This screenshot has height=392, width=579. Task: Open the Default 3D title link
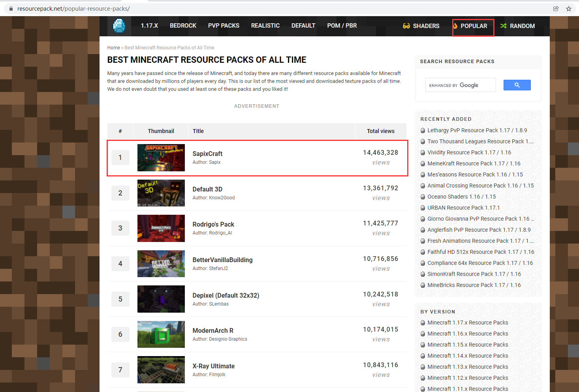[x=207, y=189]
